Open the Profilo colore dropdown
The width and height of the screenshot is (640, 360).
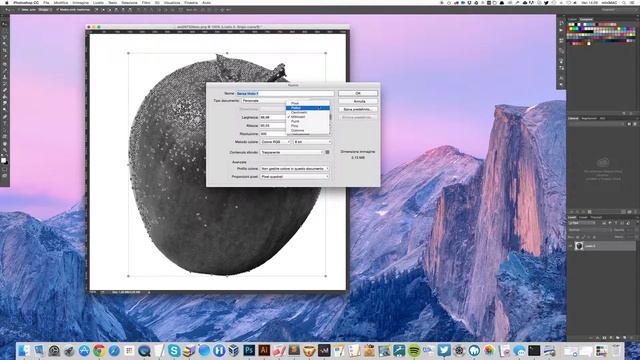294,169
